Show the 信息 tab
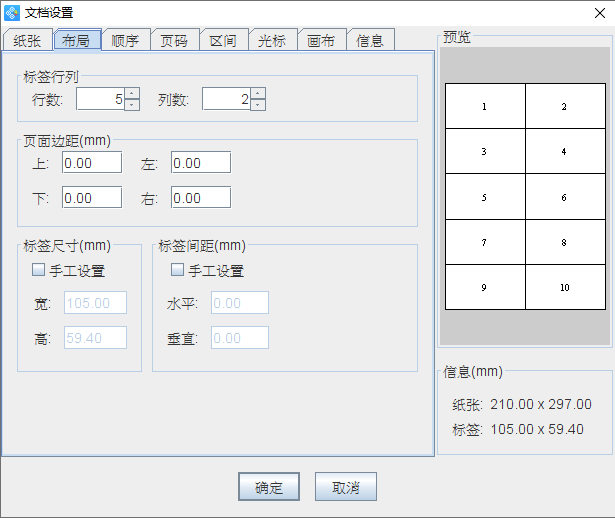 coord(370,41)
